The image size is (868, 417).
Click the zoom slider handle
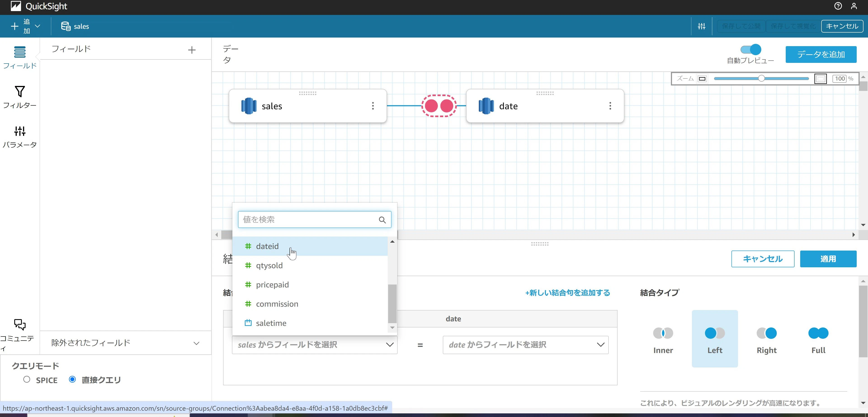click(761, 78)
